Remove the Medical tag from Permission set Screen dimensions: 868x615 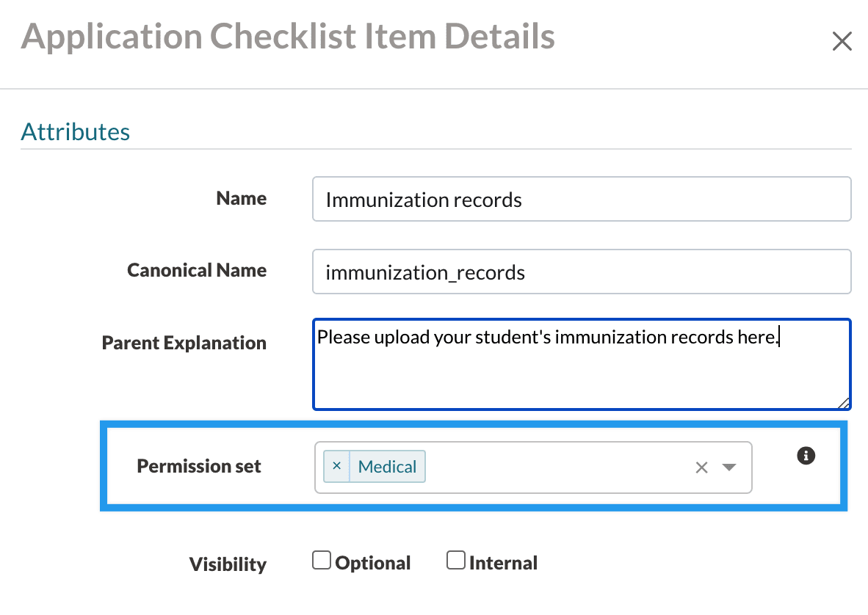(336, 466)
